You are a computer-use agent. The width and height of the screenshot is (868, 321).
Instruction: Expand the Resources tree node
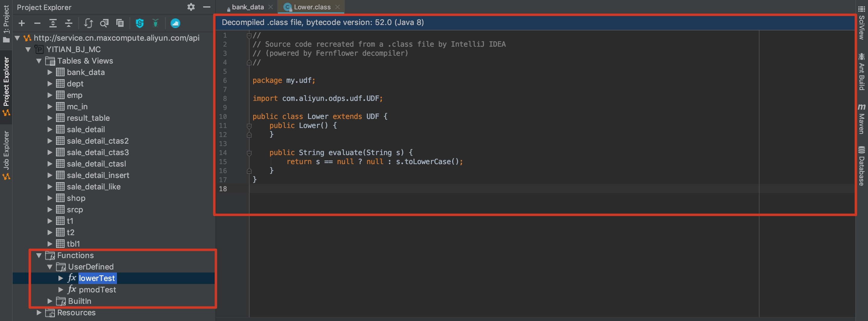pyautogui.click(x=39, y=313)
